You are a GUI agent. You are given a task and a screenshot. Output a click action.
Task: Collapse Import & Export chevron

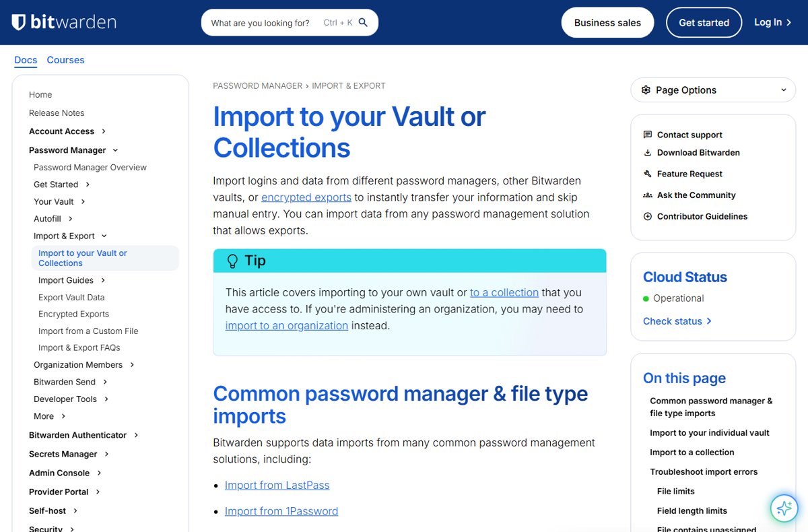click(104, 236)
